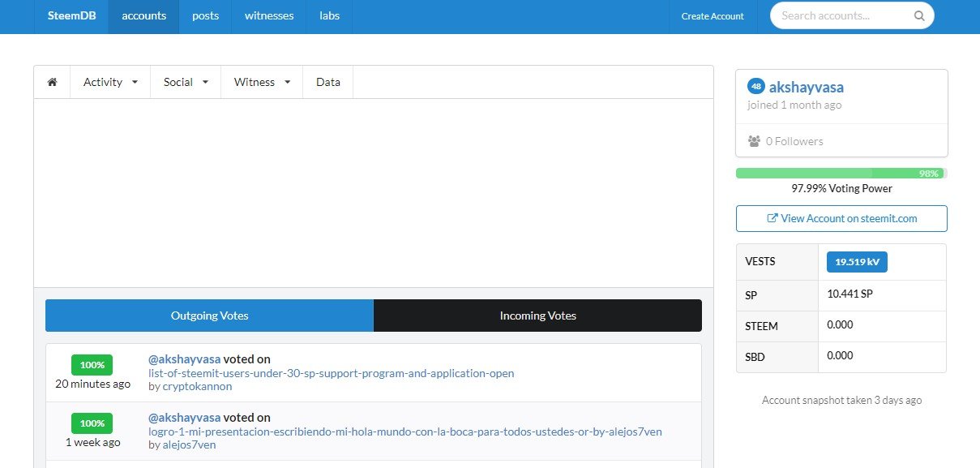980x468 pixels.
Task: Open the accounts nav item
Action: click(143, 16)
